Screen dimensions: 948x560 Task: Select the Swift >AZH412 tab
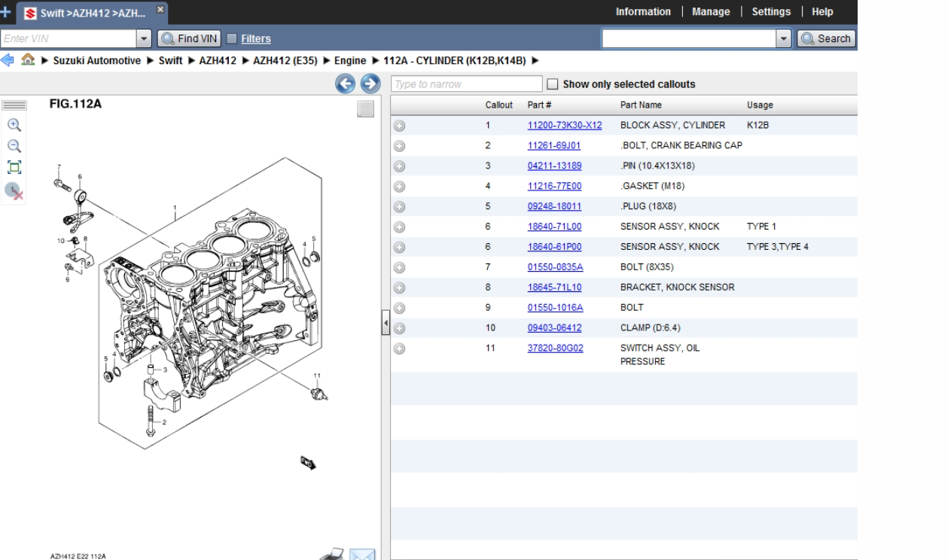coord(93,13)
